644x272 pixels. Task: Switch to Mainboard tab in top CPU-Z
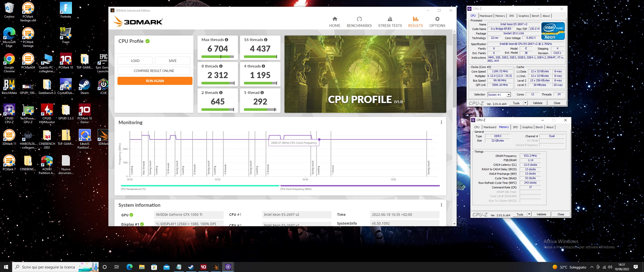[x=486, y=16]
